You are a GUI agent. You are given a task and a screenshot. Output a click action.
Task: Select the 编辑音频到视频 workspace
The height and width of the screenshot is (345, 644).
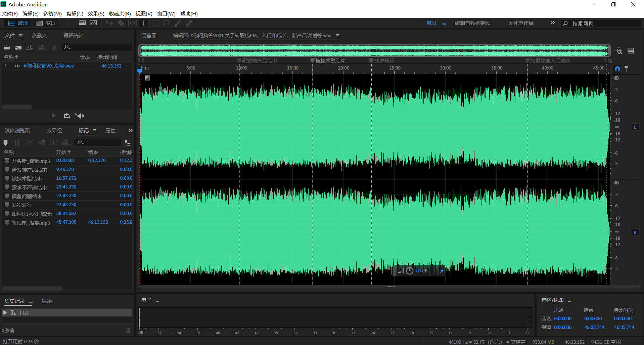point(472,23)
